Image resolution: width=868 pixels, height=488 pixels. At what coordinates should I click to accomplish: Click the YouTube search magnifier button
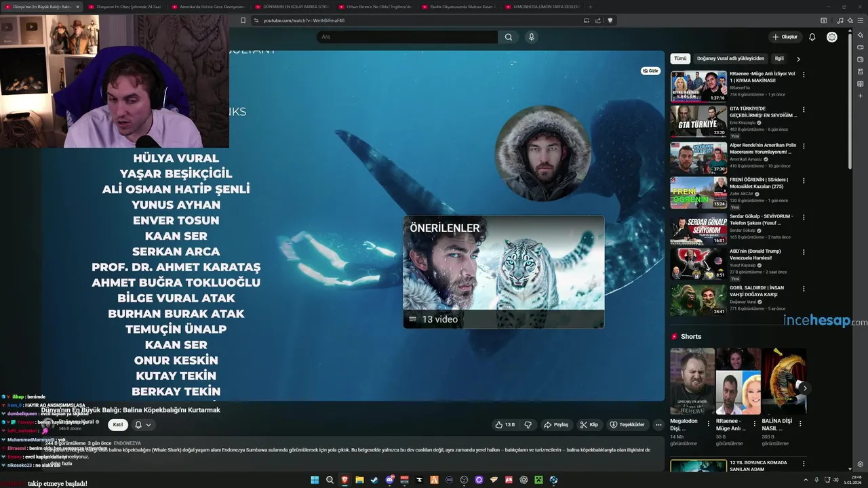tap(509, 37)
